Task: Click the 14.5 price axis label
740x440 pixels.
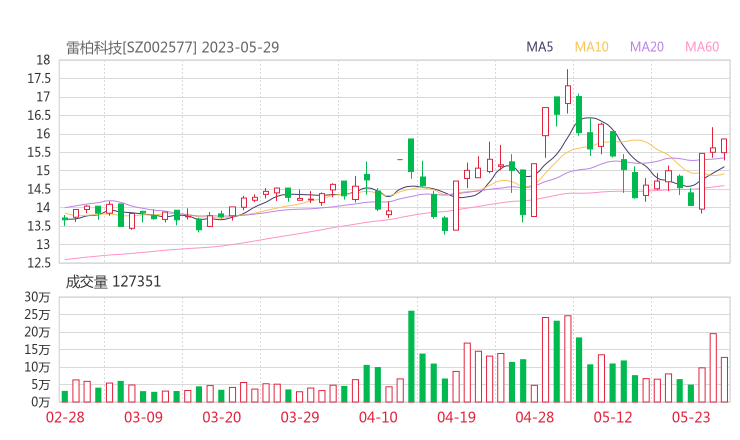Action: (39, 189)
